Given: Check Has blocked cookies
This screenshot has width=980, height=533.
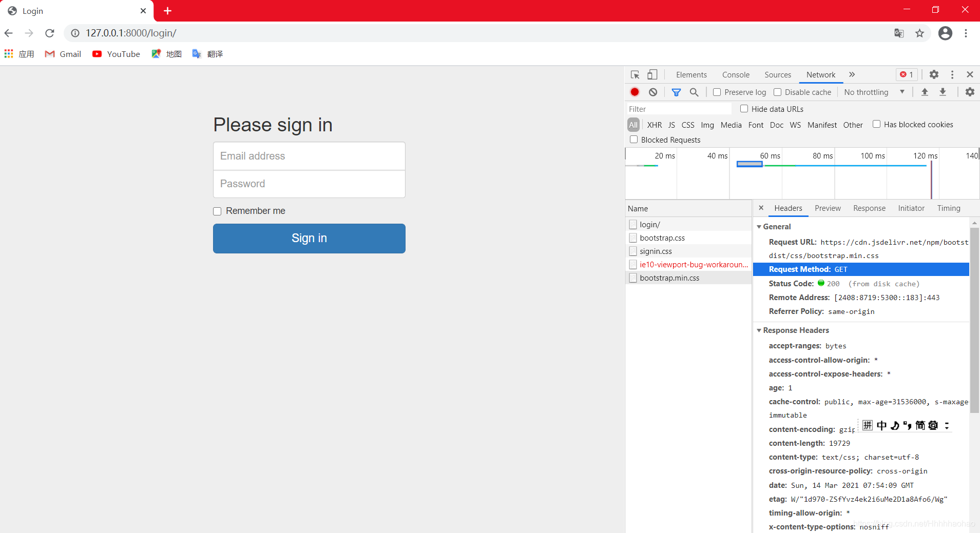Looking at the screenshot, I should pos(876,124).
